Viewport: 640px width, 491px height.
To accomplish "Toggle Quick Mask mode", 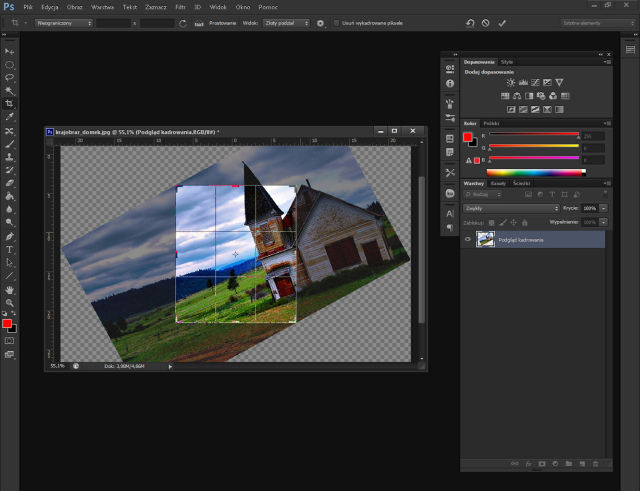I will pos(9,341).
